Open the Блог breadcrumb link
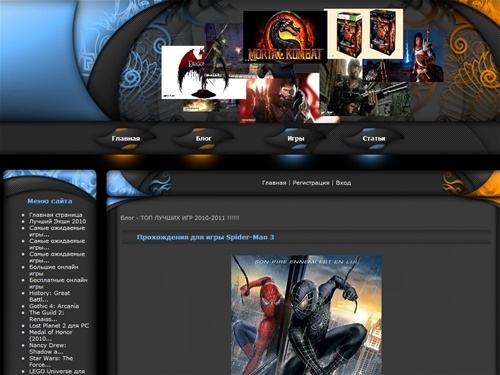The height and width of the screenshot is (375, 500). [x=127, y=218]
